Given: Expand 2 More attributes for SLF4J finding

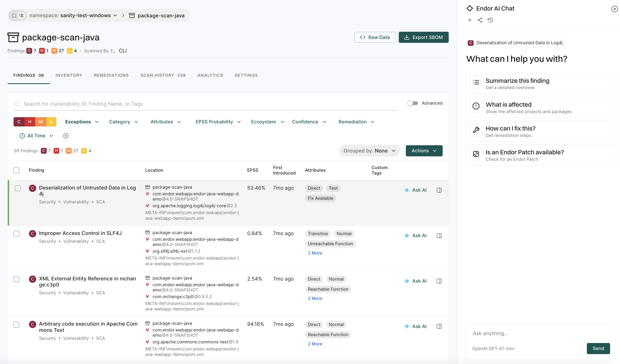Looking at the screenshot, I should (315, 253).
